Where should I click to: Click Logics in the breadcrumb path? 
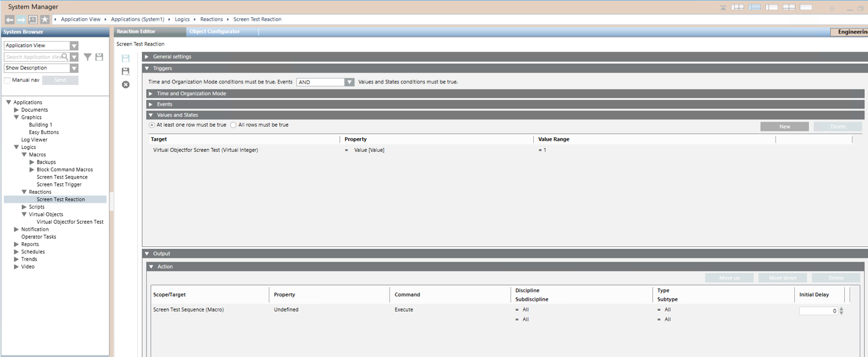pos(182,19)
